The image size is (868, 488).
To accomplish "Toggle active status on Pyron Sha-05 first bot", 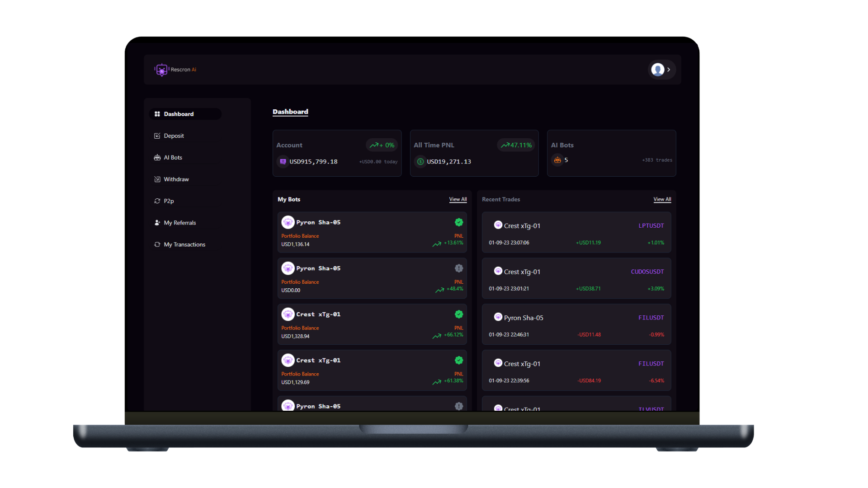I will (459, 222).
